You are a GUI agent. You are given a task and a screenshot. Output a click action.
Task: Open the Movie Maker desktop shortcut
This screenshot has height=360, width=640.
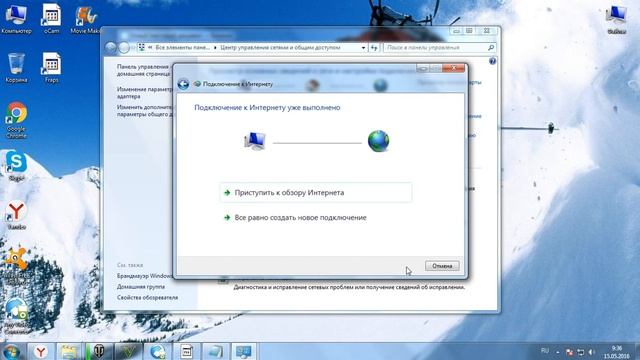point(85,19)
